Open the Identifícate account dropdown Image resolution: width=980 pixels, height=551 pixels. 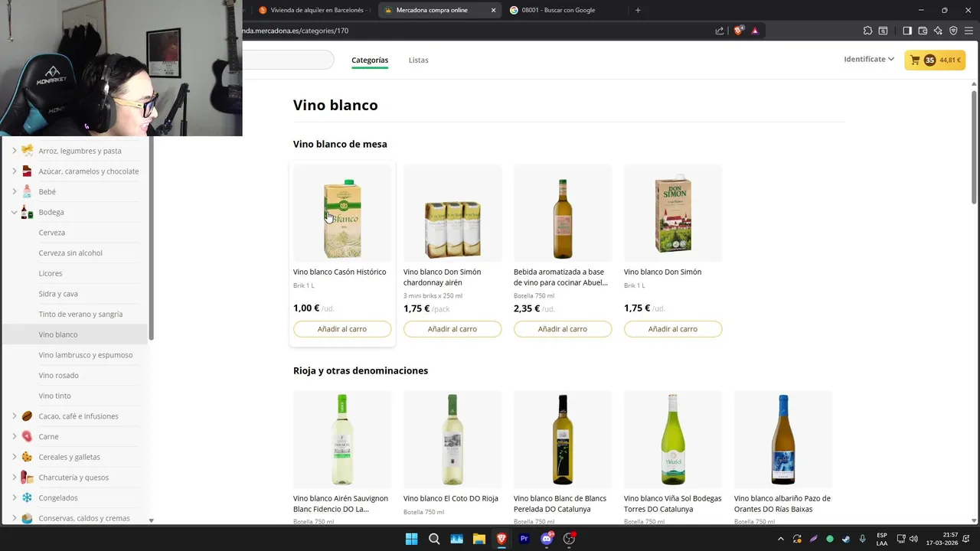point(869,59)
